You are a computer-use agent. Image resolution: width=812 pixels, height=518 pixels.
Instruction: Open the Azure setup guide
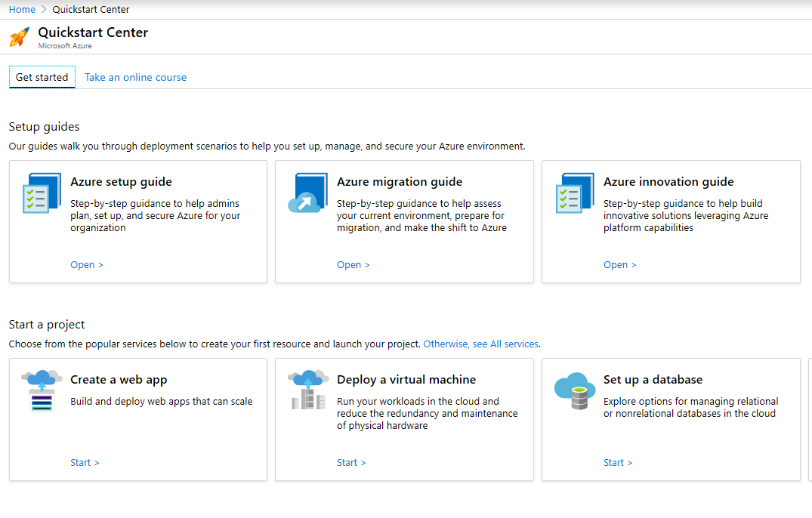[x=85, y=264]
